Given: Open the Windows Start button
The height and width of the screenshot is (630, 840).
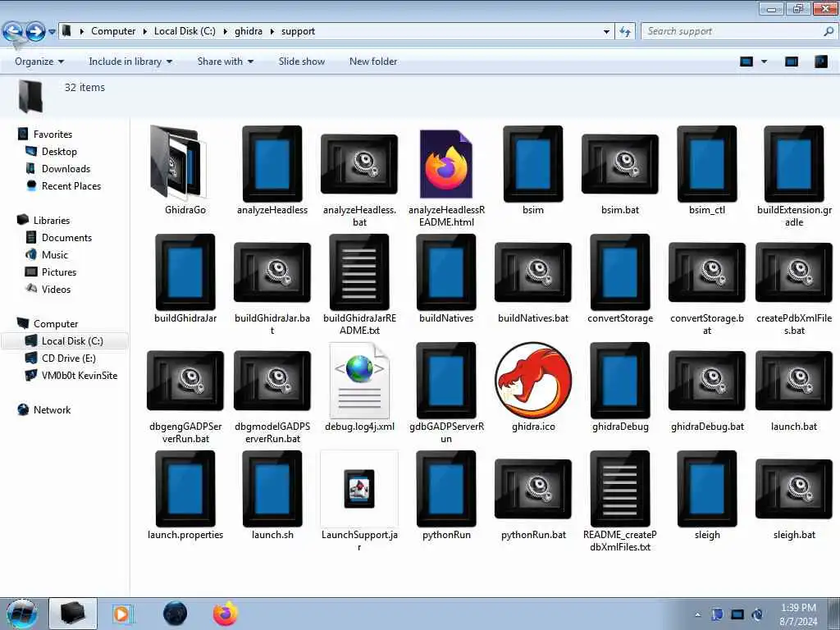Looking at the screenshot, I should coord(21,614).
